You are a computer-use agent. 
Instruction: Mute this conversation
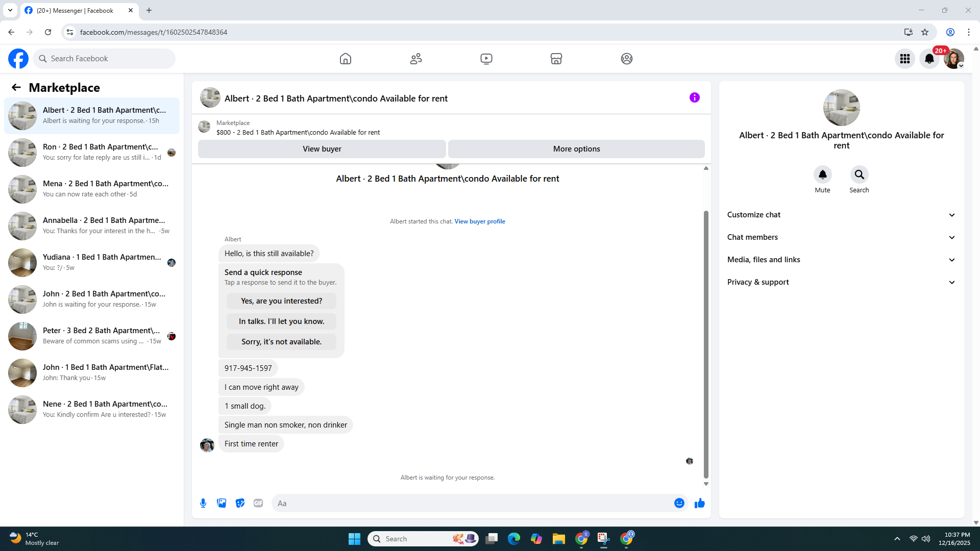(822, 175)
